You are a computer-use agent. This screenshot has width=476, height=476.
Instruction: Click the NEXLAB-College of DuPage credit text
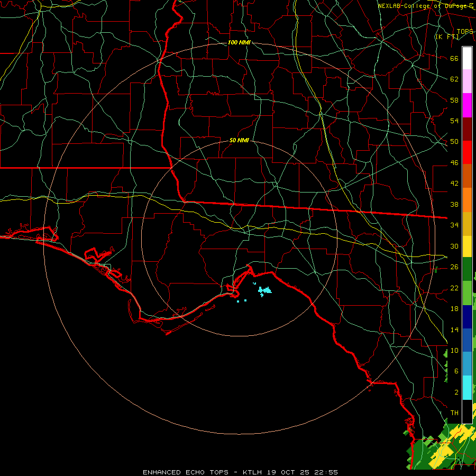[426, 6]
